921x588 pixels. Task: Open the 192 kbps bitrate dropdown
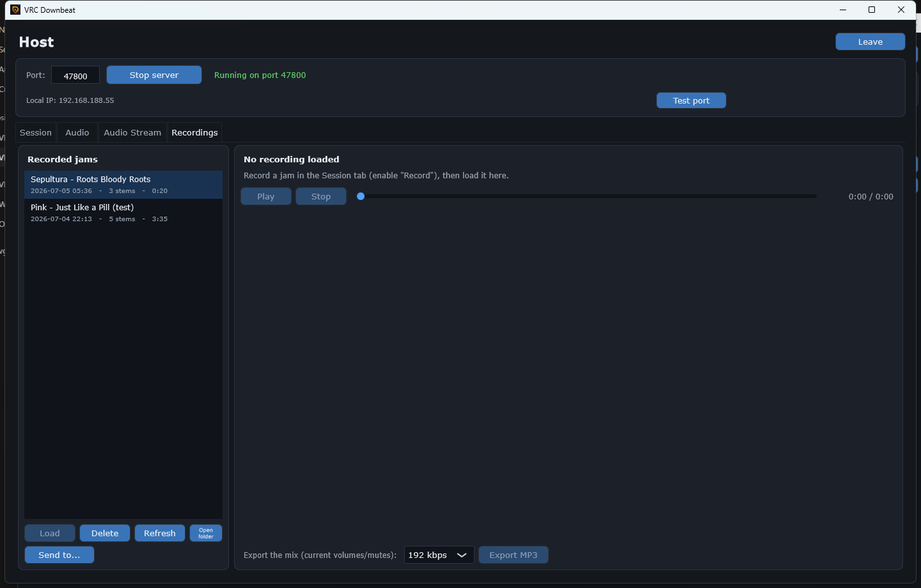pos(439,555)
